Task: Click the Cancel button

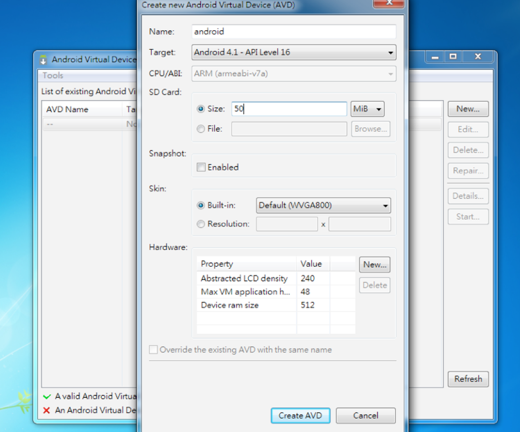Action: point(366,416)
